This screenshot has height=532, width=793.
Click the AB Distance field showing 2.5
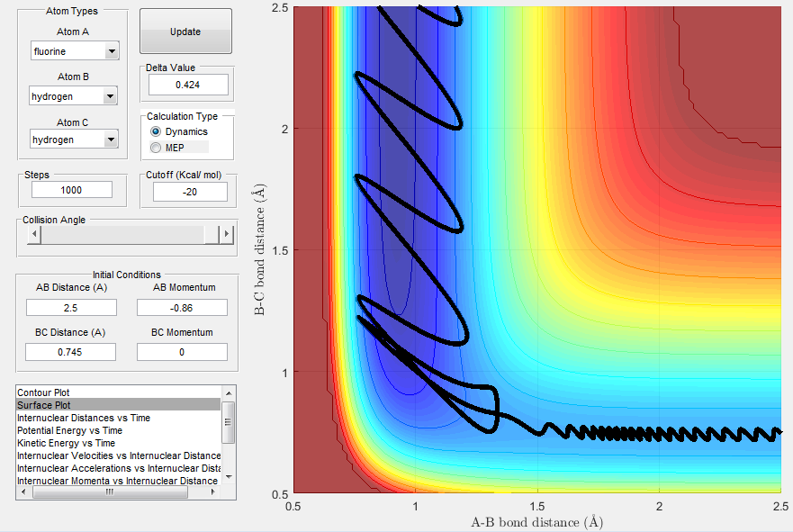tap(71, 308)
